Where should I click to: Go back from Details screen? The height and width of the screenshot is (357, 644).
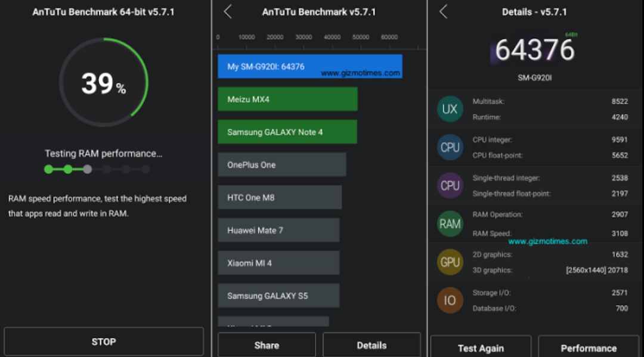click(443, 11)
